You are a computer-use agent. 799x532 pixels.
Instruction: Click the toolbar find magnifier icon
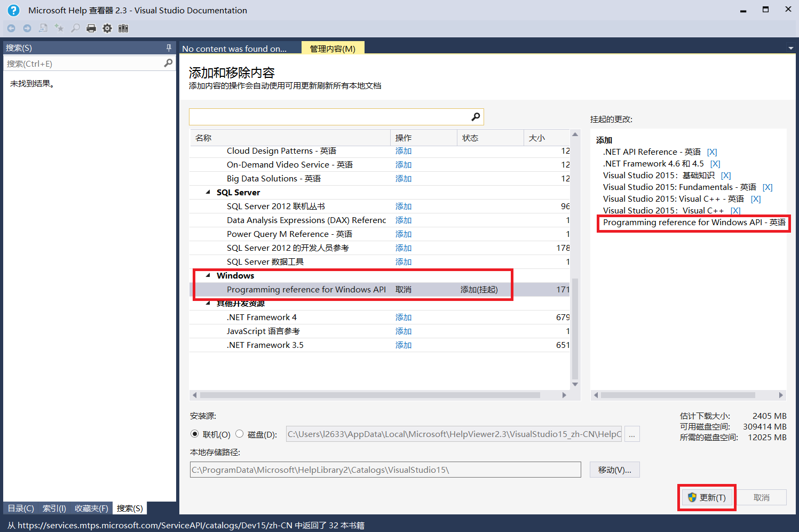pos(75,28)
